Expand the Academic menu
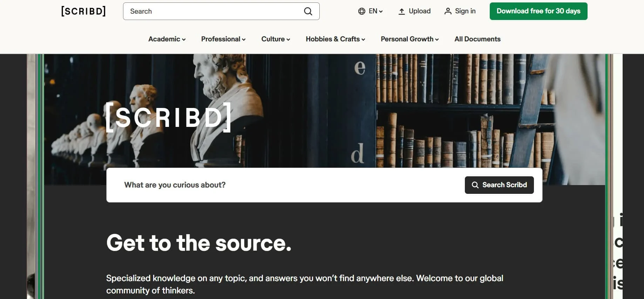Viewport: 644px width, 299px height. coord(167,39)
